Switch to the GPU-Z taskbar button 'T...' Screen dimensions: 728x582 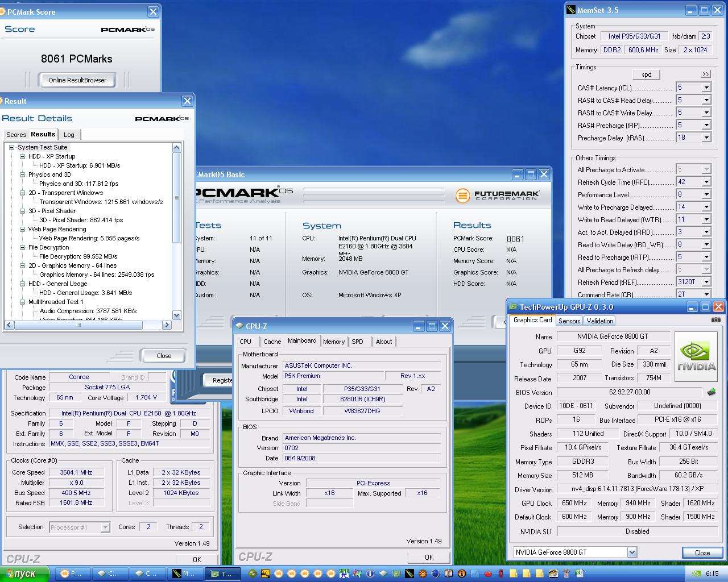coord(221,573)
